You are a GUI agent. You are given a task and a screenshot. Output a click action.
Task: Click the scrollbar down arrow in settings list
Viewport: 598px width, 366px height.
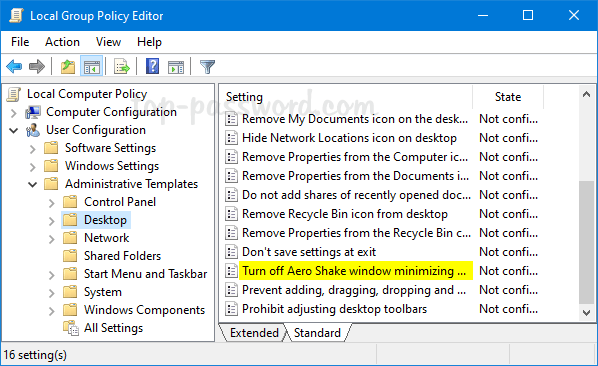[587, 313]
